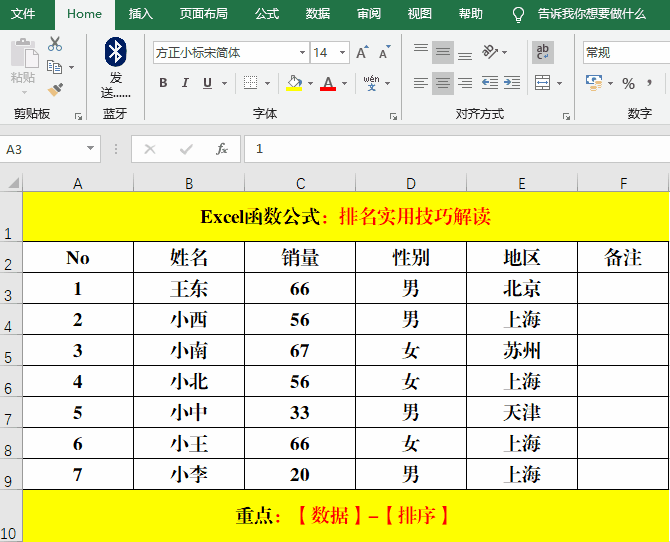
Task: Switch to the 公式 tab
Action: tap(267, 14)
